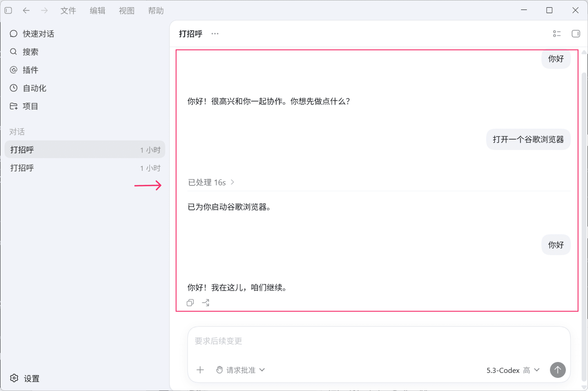This screenshot has height=391, width=588.
Task: Click the reply 你好！很高兴和你一起协作
Action: click(269, 101)
